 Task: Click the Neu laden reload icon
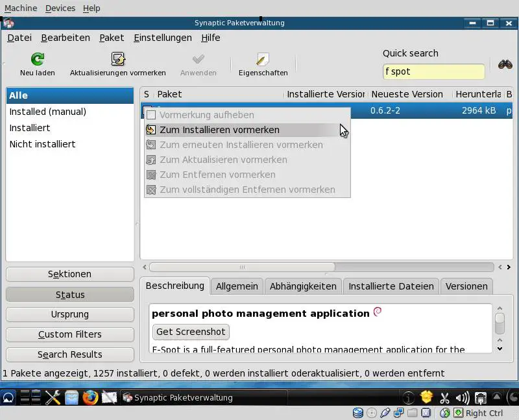tap(38, 59)
